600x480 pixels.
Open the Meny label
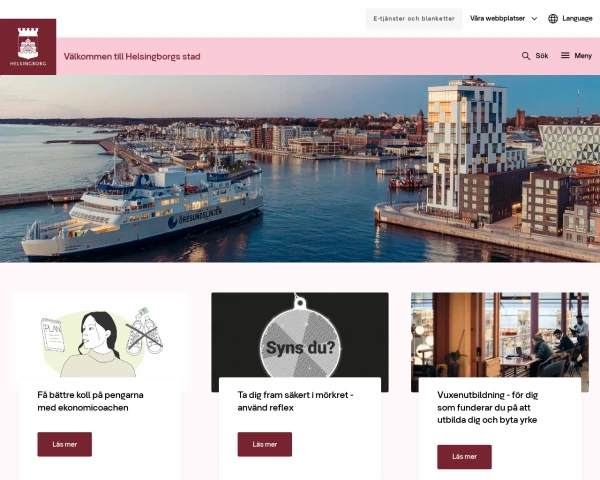coord(583,56)
